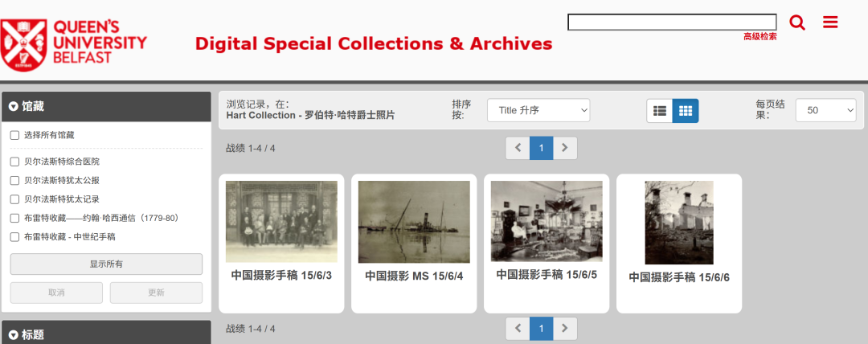Open the red hamburger menu icon
The width and height of the screenshot is (868, 344).
coord(830,23)
